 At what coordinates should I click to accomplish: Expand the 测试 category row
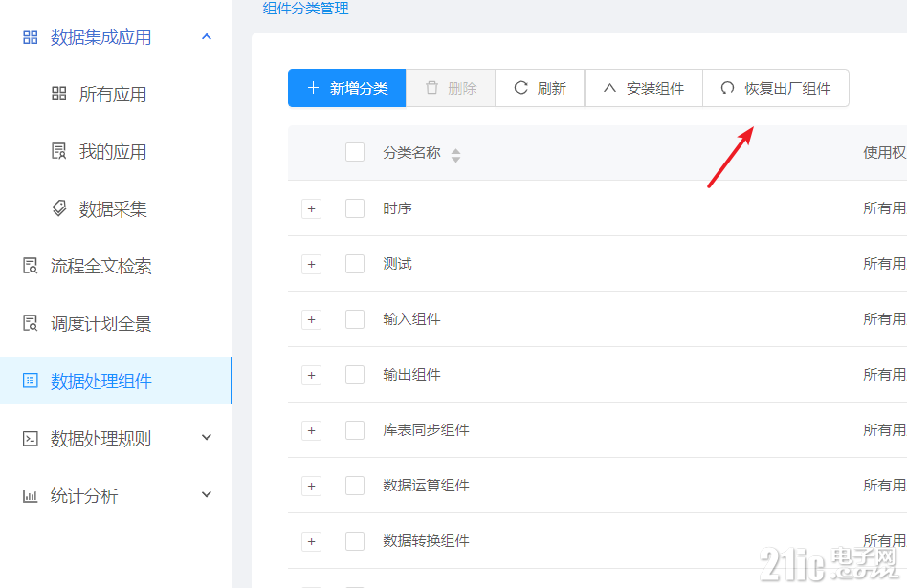[x=311, y=264]
